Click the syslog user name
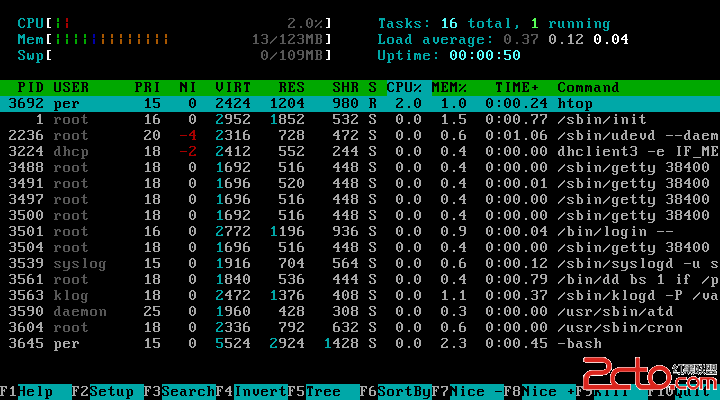The width and height of the screenshot is (720, 400). pyautogui.click(x=80, y=264)
